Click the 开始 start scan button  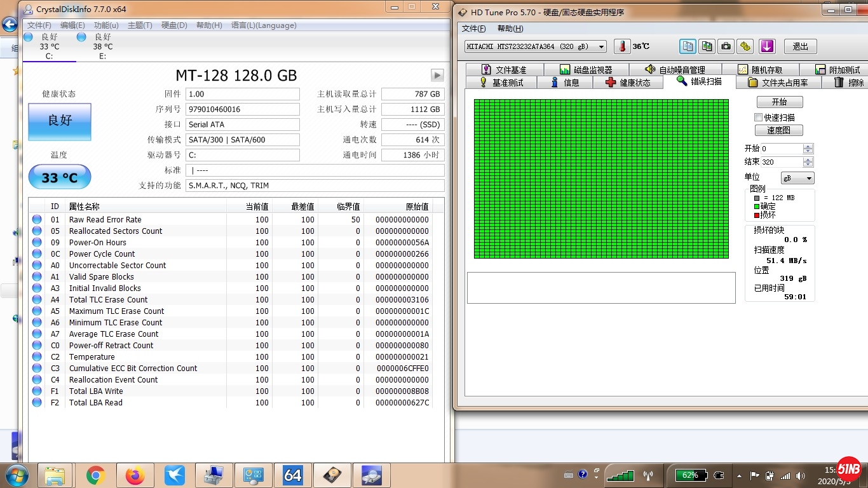click(x=779, y=102)
